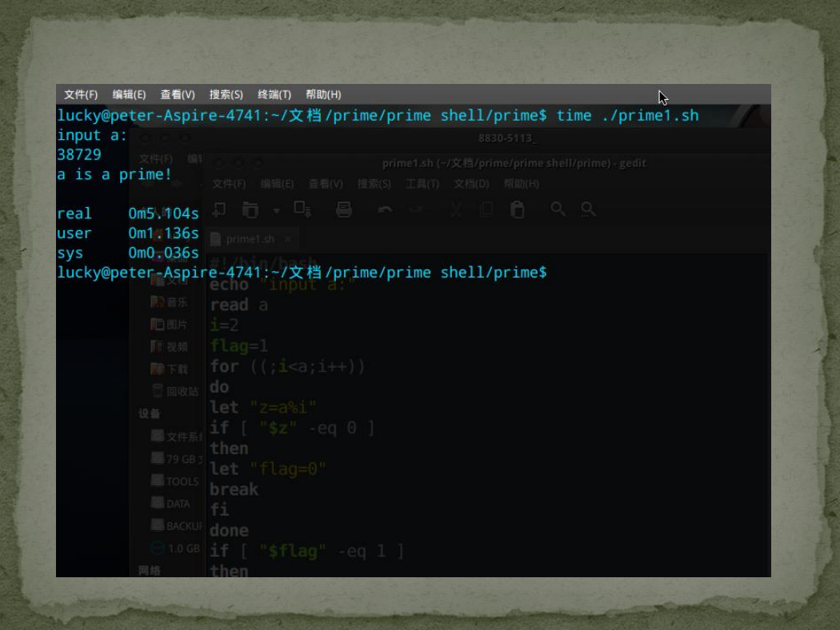Click the prime1.sh file icon on tab
Image resolution: width=840 pixels, height=630 pixels.
click(216, 239)
